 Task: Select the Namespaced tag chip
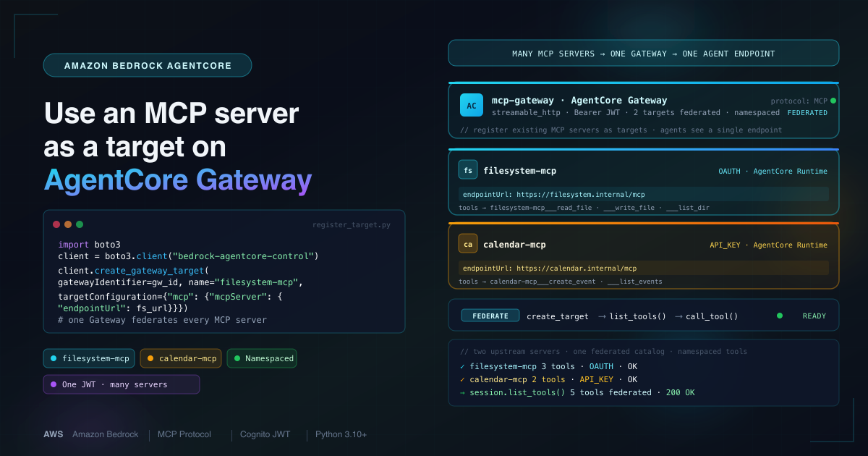click(262, 358)
